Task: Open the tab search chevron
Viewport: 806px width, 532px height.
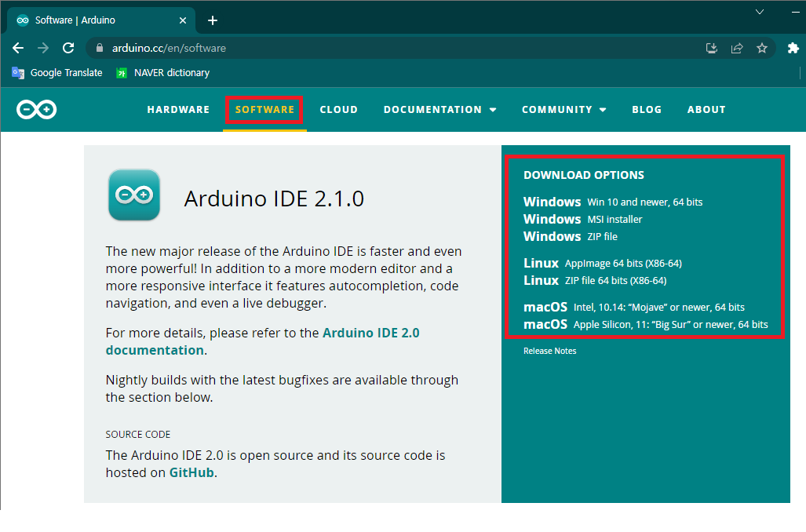Action: point(759,12)
